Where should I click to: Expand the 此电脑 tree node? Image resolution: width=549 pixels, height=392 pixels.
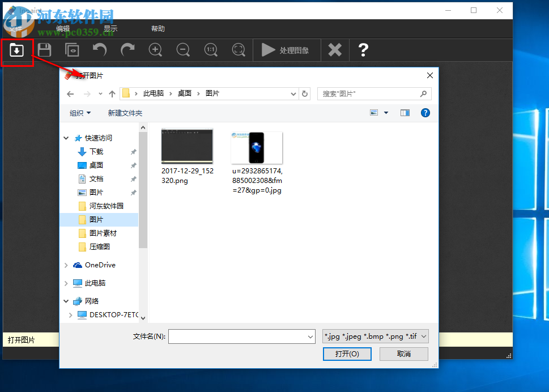coord(66,283)
